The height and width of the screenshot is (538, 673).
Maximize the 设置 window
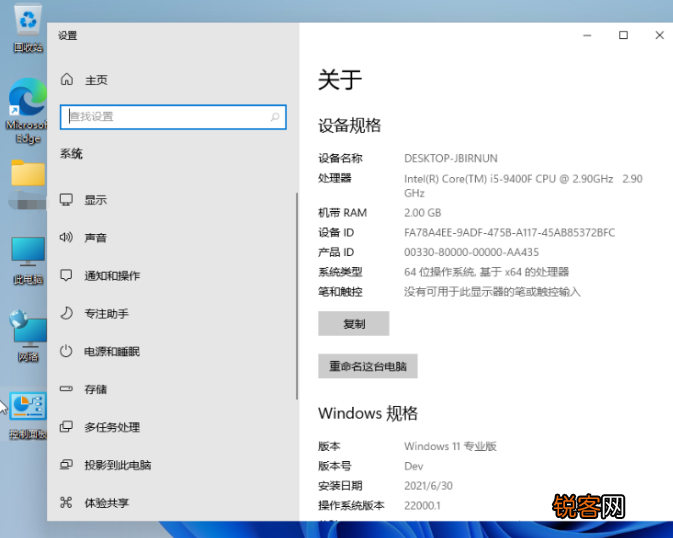623,35
